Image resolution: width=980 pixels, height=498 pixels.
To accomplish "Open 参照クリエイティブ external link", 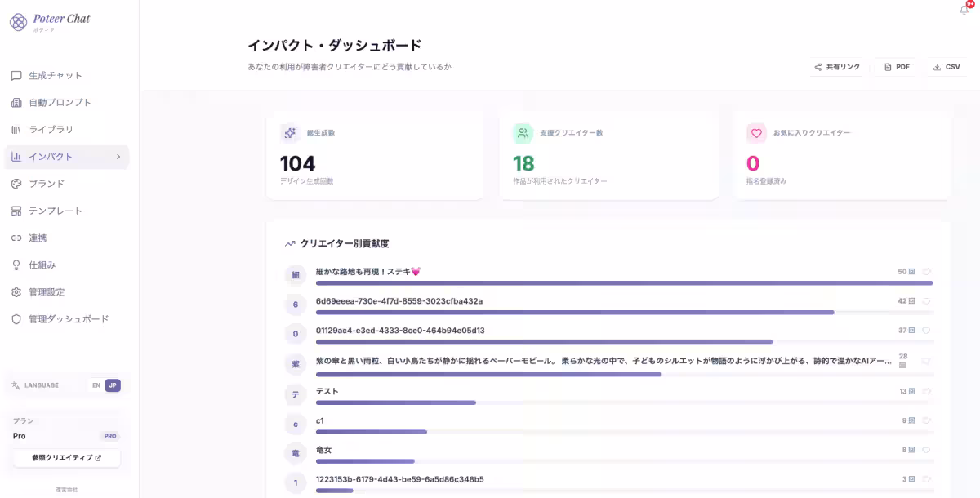I will [x=65, y=458].
